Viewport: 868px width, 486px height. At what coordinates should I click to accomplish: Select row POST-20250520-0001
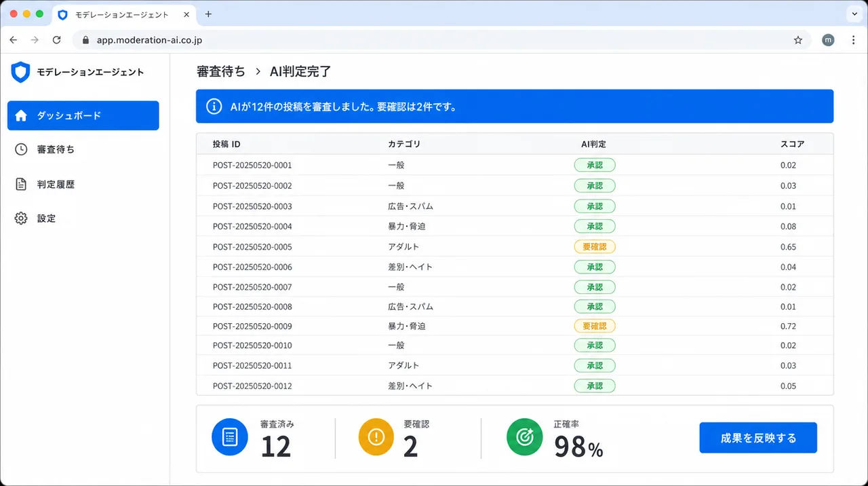click(515, 165)
